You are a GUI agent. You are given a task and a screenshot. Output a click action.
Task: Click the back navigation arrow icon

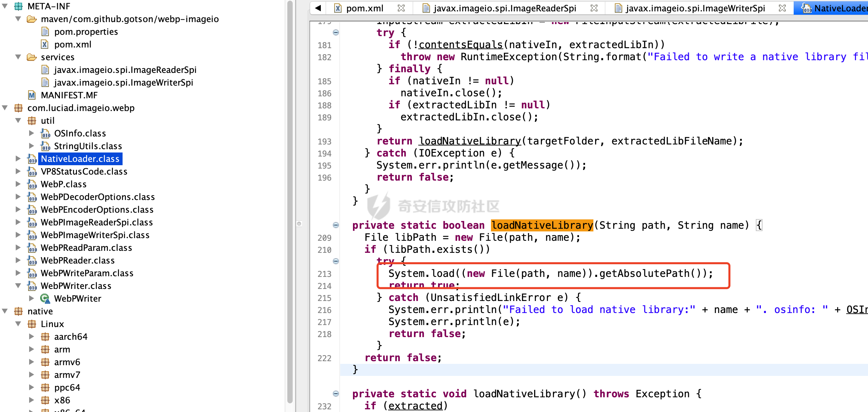click(318, 8)
